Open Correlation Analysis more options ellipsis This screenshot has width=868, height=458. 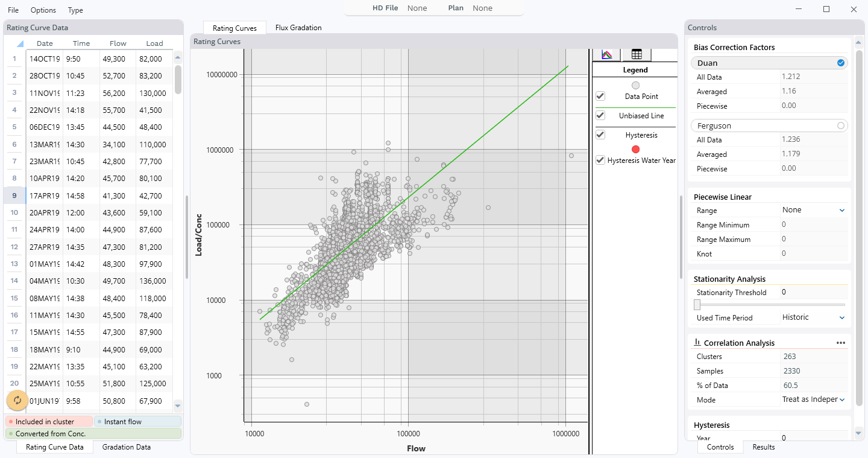coord(841,343)
